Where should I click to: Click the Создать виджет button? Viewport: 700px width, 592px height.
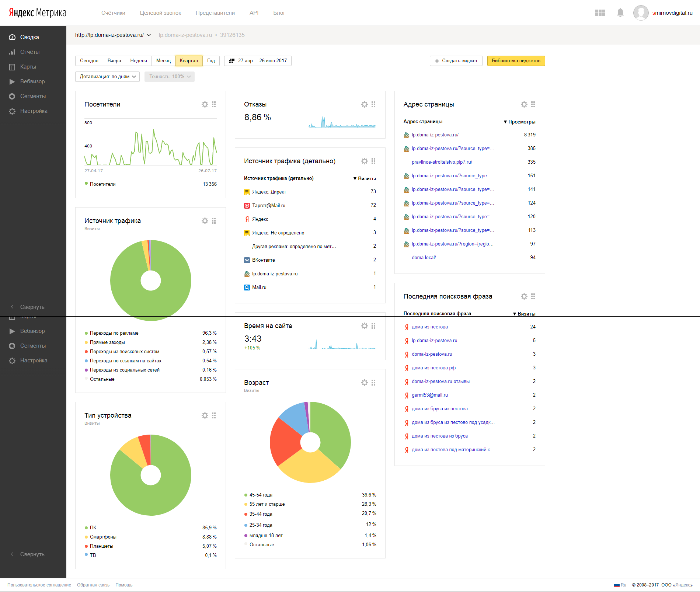click(456, 61)
